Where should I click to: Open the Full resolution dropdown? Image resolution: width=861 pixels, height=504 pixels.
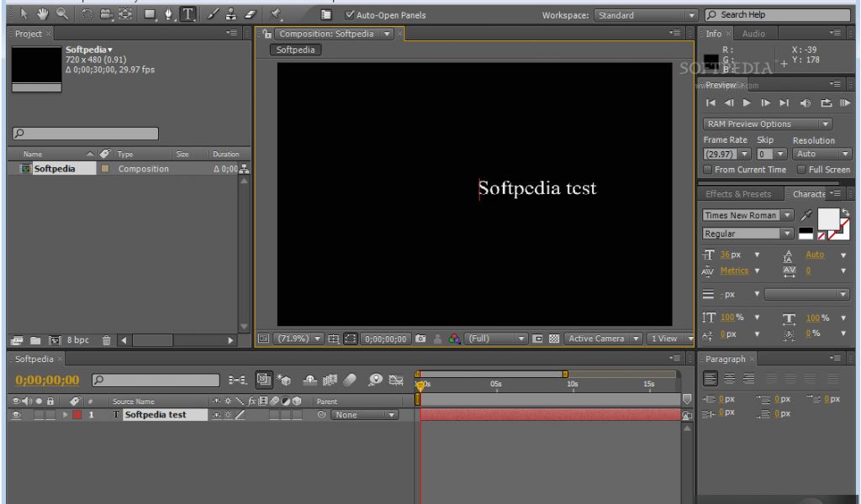click(x=496, y=339)
